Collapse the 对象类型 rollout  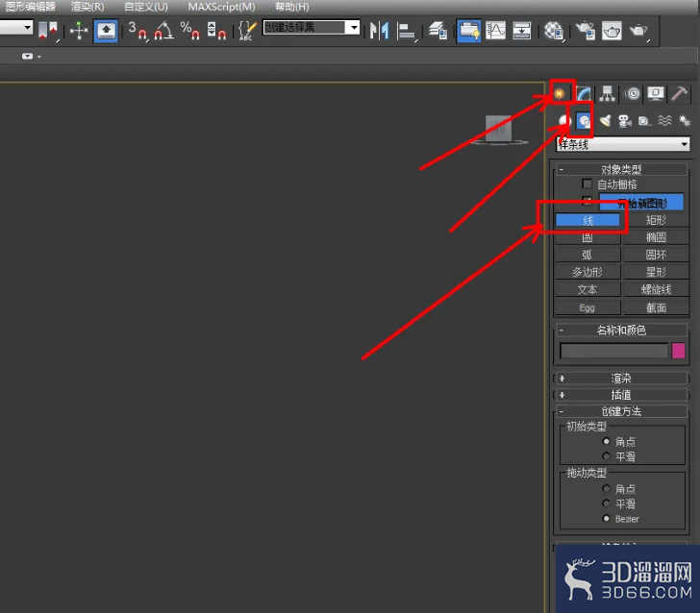tap(620, 169)
